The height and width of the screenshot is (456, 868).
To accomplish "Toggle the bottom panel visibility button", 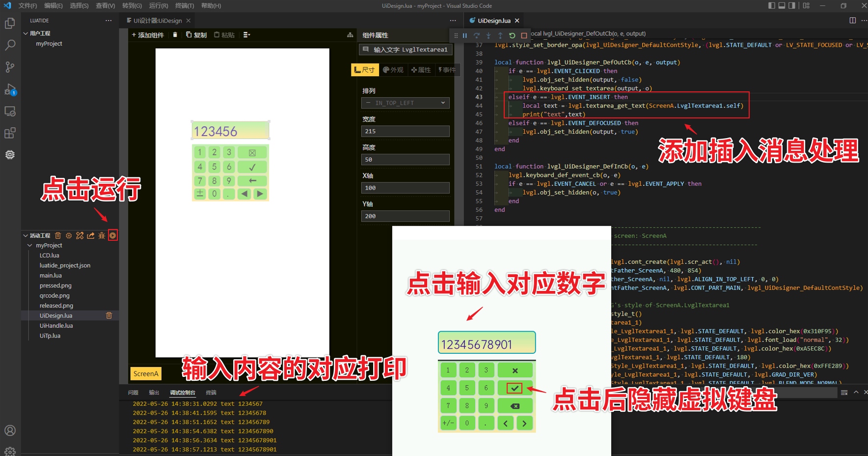I will tap(781, 5).
